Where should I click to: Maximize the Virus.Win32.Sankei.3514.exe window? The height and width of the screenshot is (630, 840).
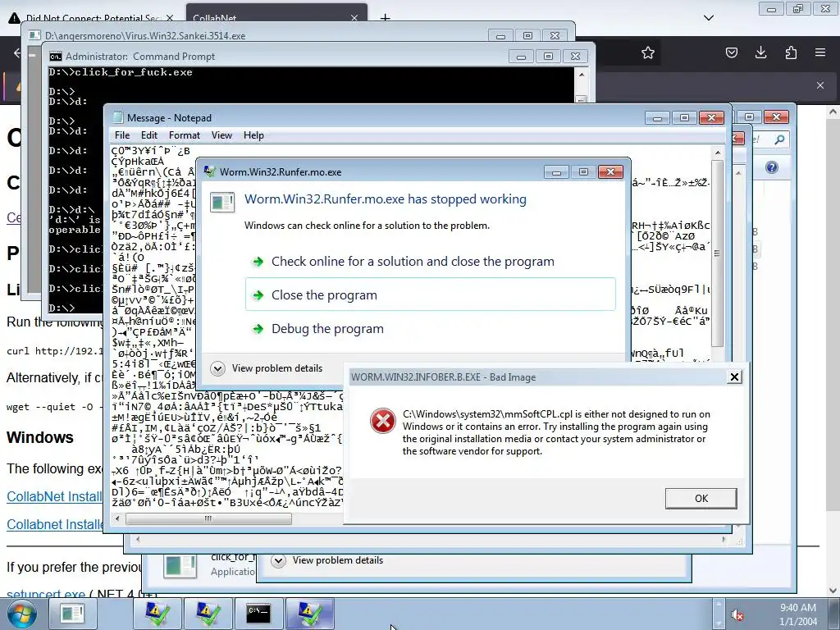coord(527,36)
